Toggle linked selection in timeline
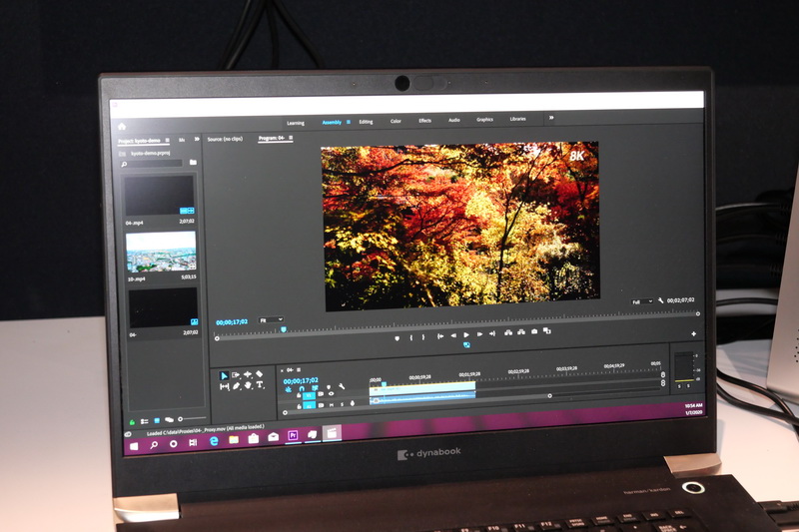The height and width of the screenshot is (532, 799). click(315, 388)
